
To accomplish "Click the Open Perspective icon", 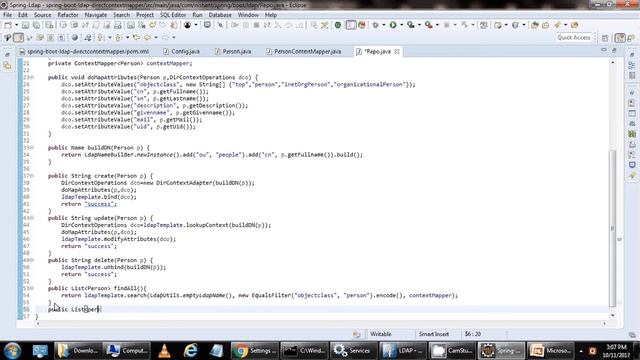I will point(605,38).
